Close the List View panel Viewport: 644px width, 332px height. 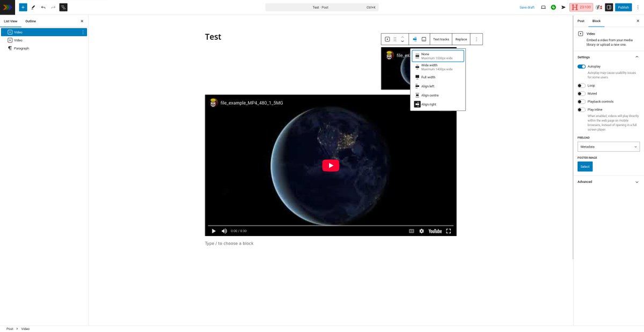[x=82, y=21]
